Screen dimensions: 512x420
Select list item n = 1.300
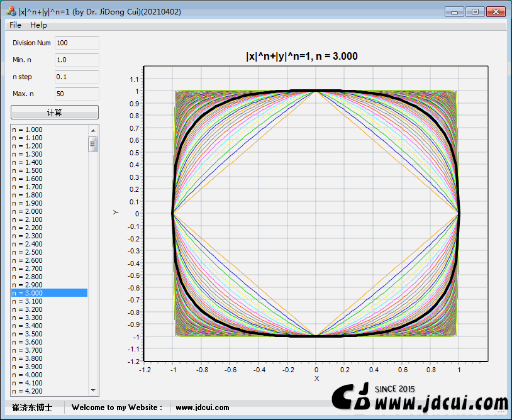pyautogui.click(x=49, y=154)
